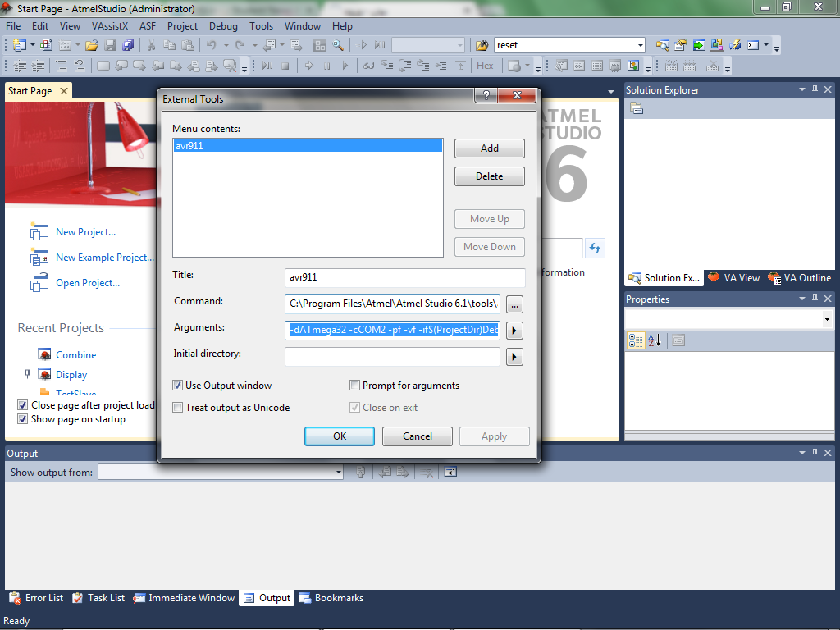The image size is (840, 630).
Task: Click the Add button in External Tools
Action: [489, 148]
